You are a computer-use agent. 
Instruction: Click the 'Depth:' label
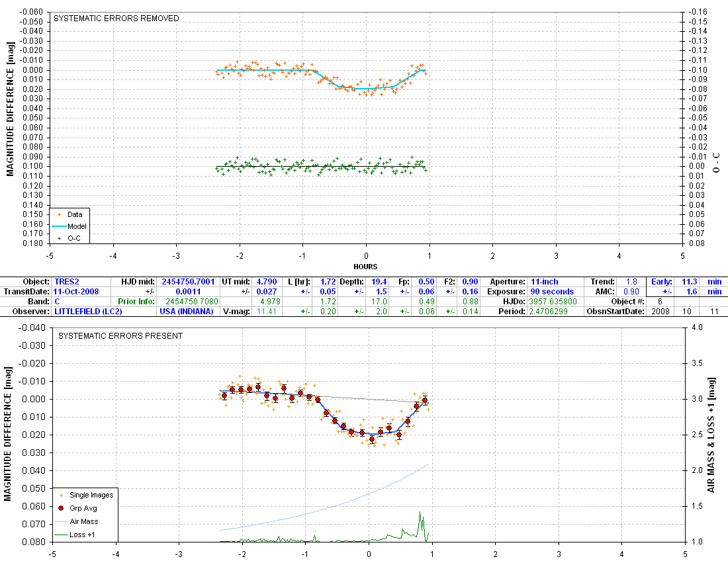click(x=351, y=282)
